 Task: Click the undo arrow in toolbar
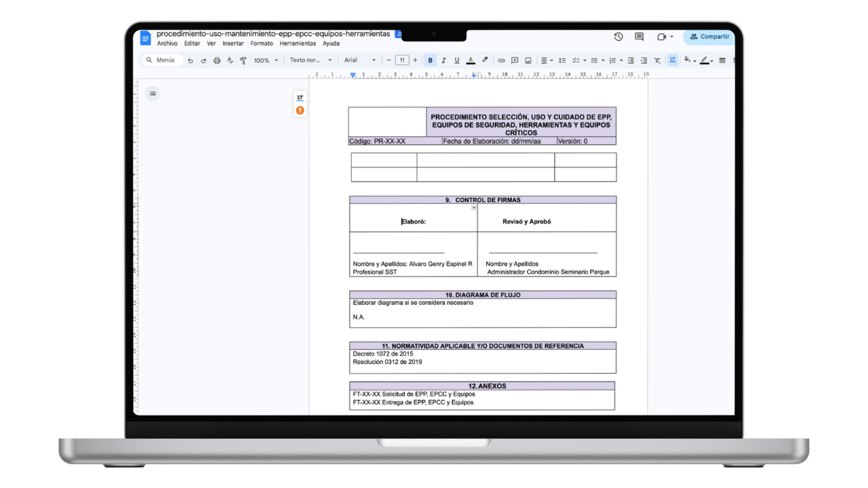[190, 60]
